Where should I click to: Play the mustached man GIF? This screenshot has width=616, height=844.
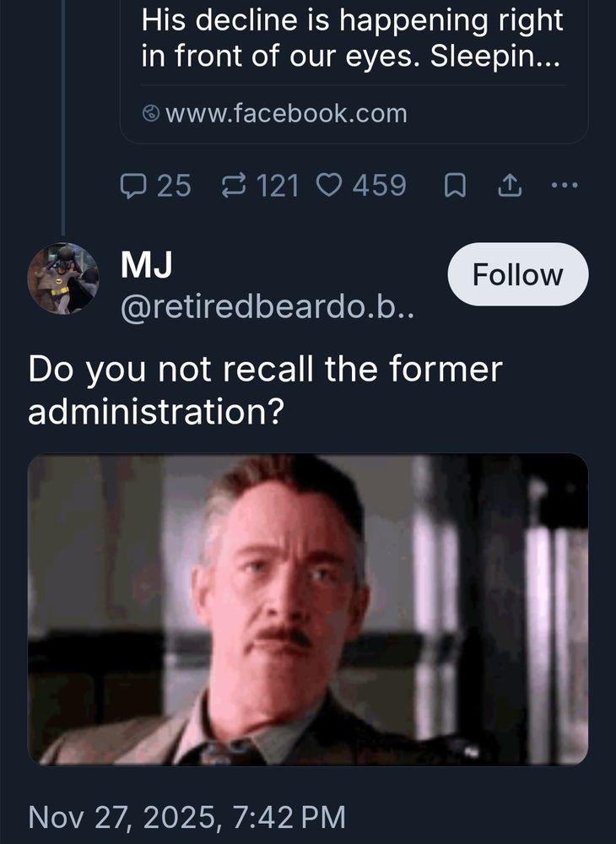[308, 609]
